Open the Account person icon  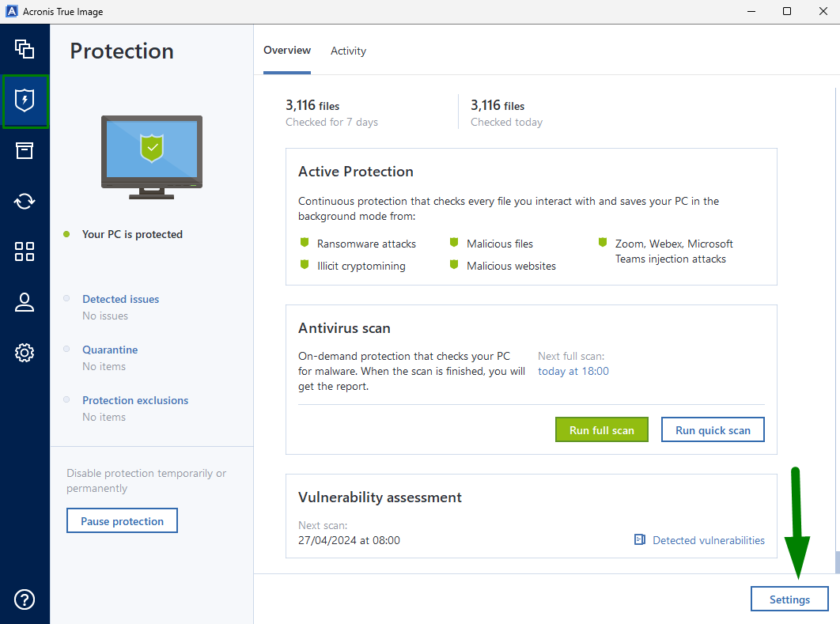pos(25,302)
